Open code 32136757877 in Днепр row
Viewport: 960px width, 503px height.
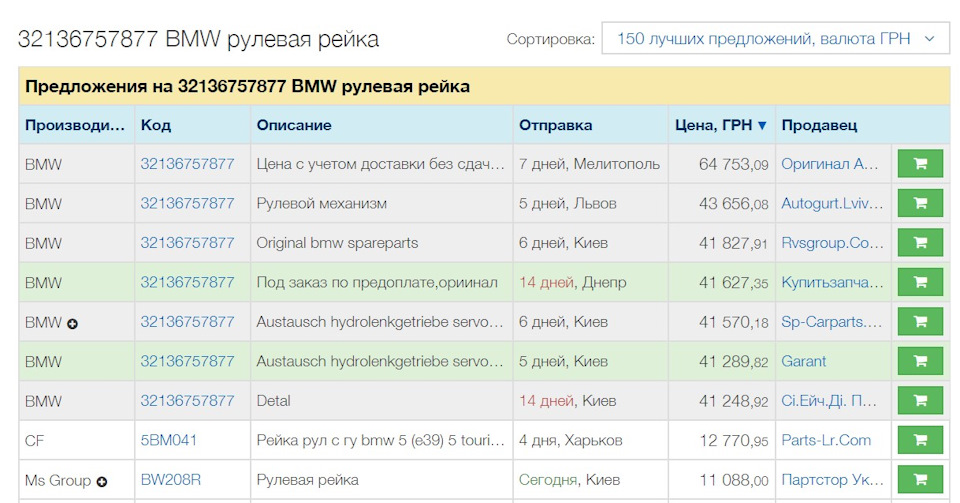187,282
